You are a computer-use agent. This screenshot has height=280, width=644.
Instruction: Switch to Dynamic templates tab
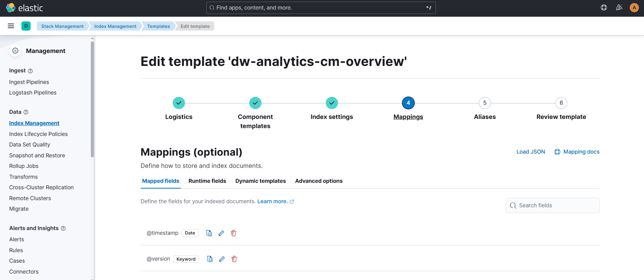pos(260,181)
